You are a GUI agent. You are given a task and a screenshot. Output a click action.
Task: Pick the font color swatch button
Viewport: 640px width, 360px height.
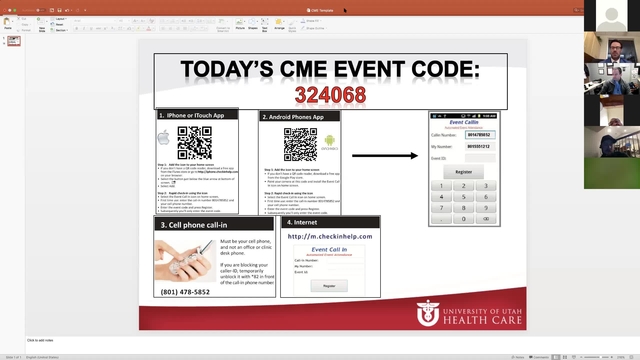(149, 29)
